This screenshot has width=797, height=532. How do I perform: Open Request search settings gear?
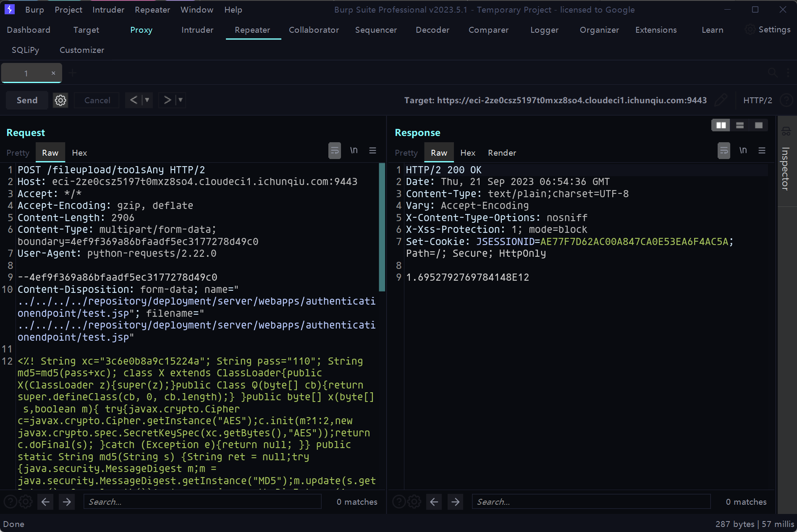[x=26, y=501]
